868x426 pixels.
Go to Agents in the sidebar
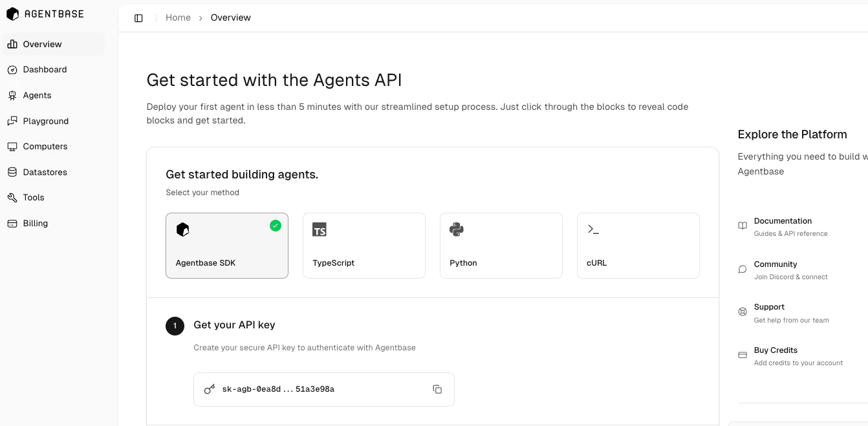(x=54, y=95)
